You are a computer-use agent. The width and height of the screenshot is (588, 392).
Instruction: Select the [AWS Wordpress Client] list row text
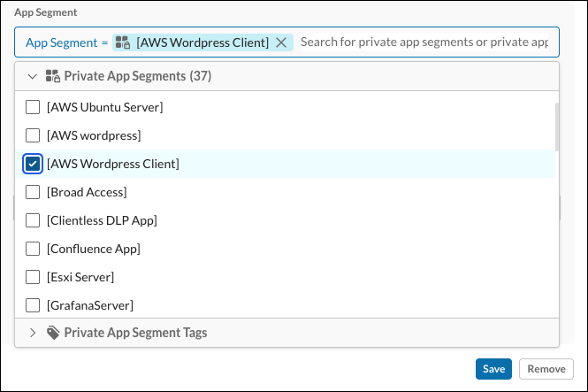click(x=113, y=164)
